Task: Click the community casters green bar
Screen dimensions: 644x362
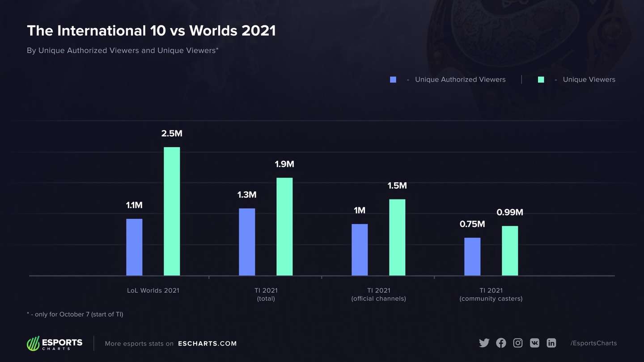Action: [x=510, y=251]
